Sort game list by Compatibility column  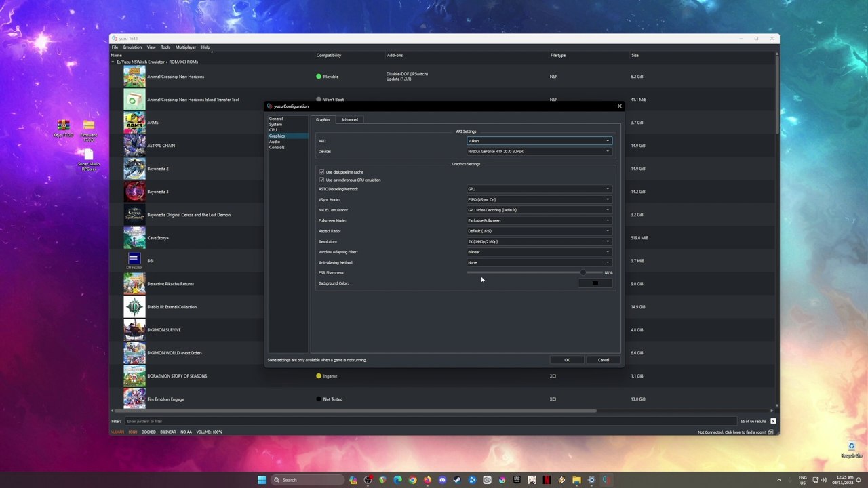329,56
